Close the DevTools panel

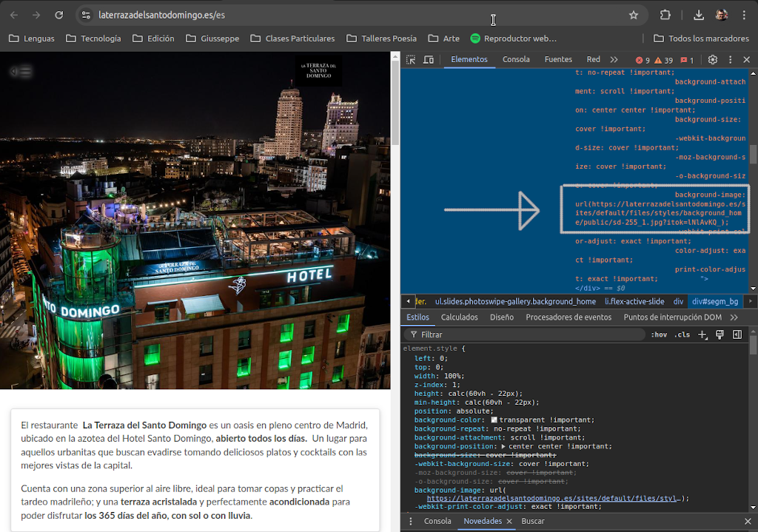(747, 60)
